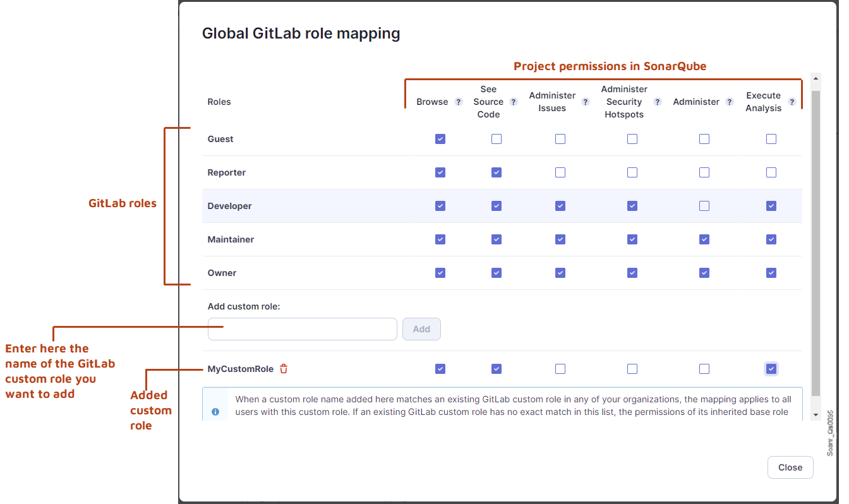Enable Administer permission for Guest

click(x=704, y=139)
